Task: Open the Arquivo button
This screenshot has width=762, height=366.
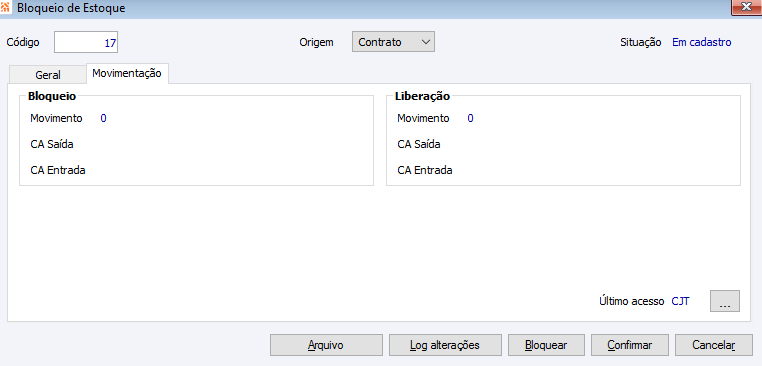Action: pyautogui.click(x=326, y=345)
